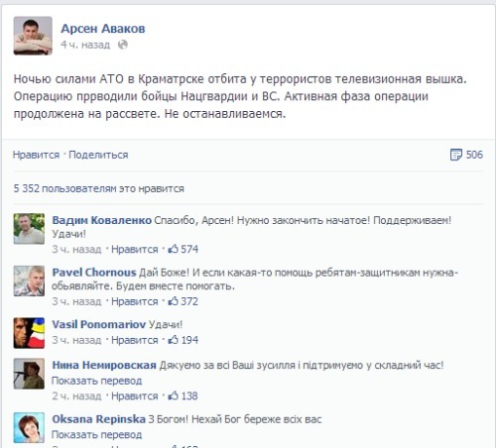The width and height of the screenshot is (496, 448).
Task: Open Арсен Аваков profile picture
Action: pyautogui.click(x=33, y=36)
